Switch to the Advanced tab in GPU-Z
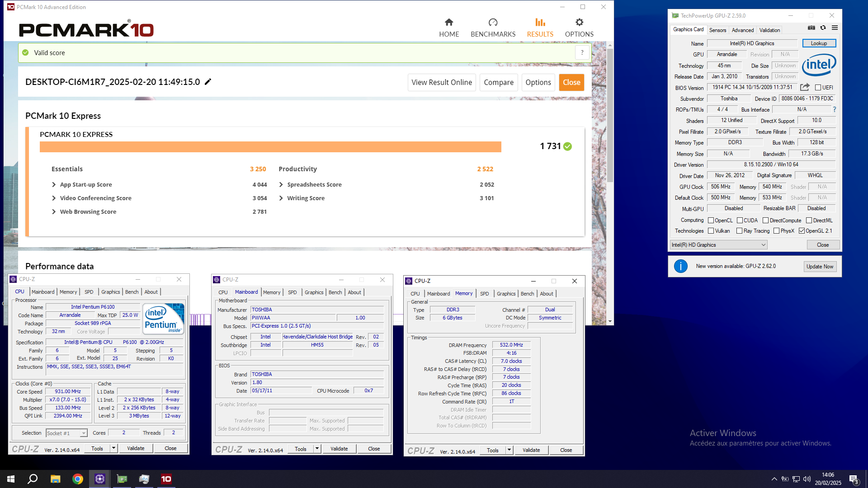 coord(742,30)
